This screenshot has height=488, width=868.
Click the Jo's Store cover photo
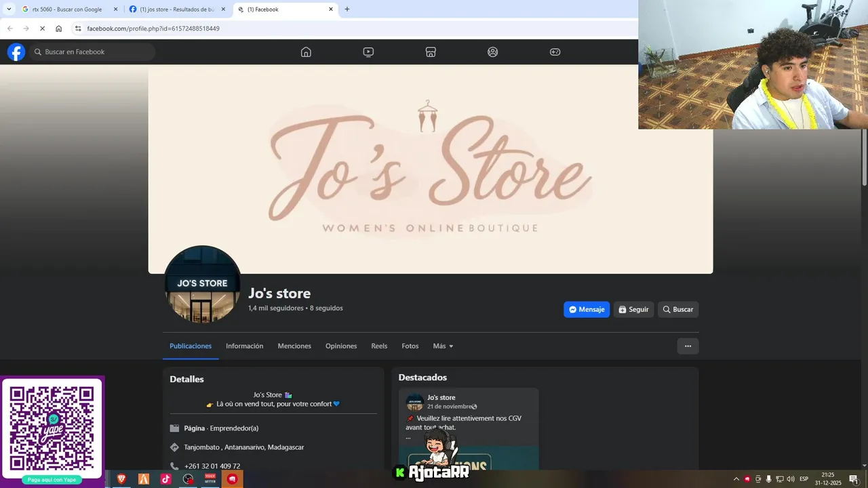(x=431, y=169)
